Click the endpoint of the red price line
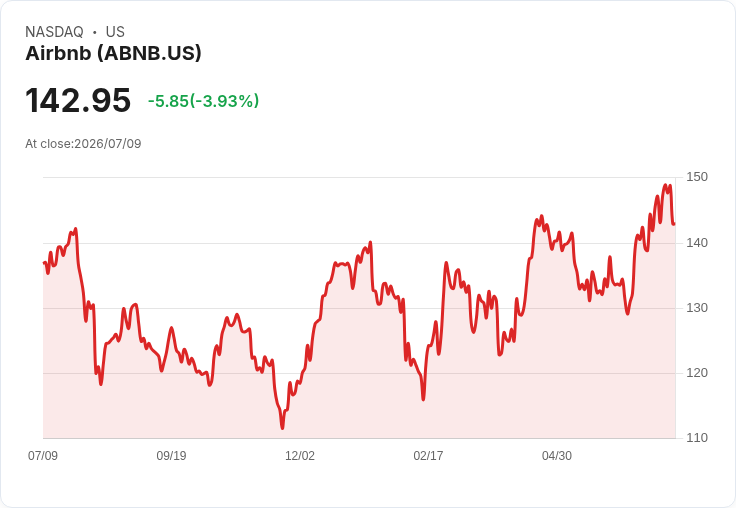 [x=674, y=224]
